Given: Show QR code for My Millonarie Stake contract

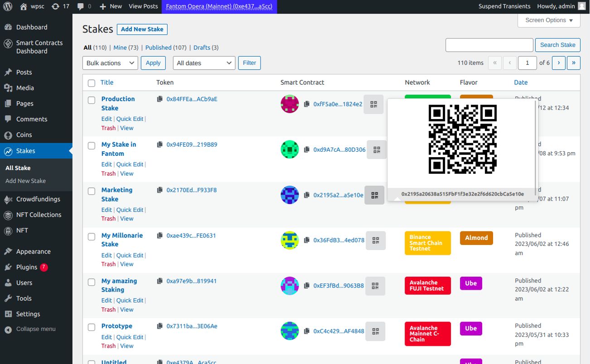Looking at the screenshot, I should click(x=375, y=240).
